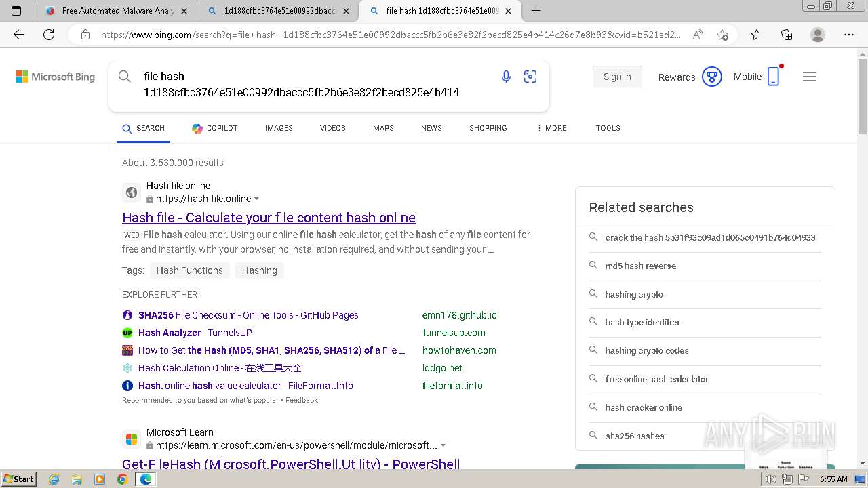Open Favorites list icon
The width and height of the screenshot is (868, 488).
757,35
